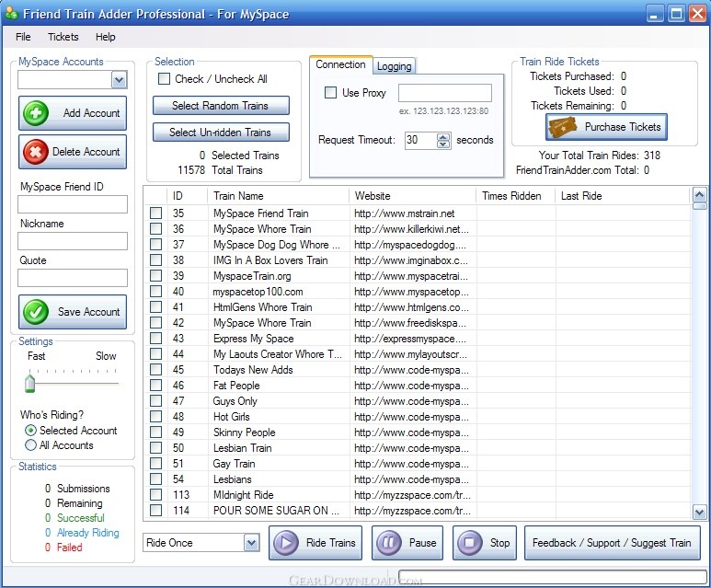Decrease the Request Timeout with the down arrow
Image resolution: width=711 pixels, height=588 pixels.
pos(443,144)
